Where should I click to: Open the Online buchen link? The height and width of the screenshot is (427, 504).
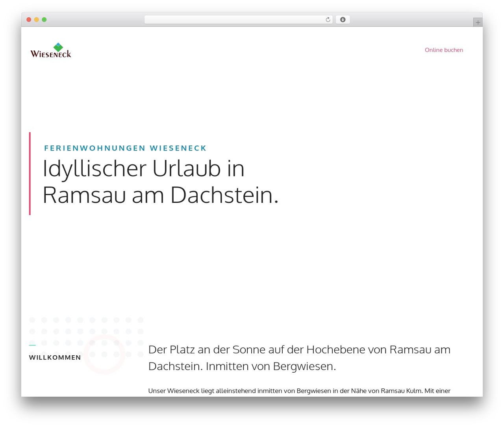pyautogui.click(x=444, y=50)
